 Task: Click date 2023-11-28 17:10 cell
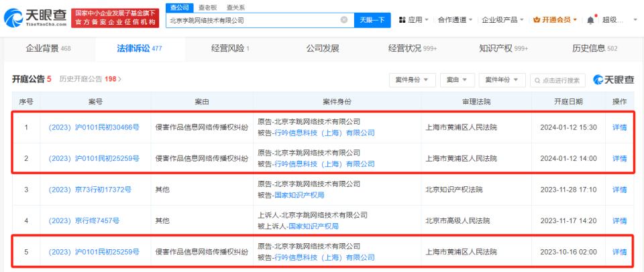point(568,190)
